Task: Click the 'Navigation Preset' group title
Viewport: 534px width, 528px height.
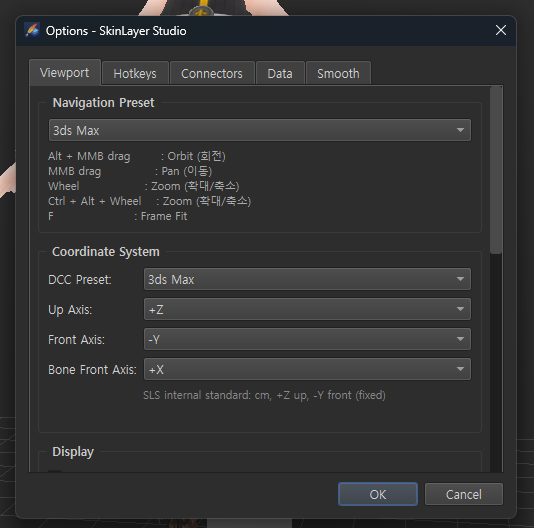Action: click(x=103, y=103)
